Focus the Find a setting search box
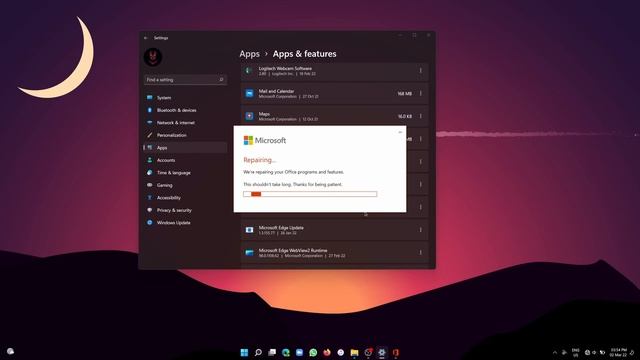640x360 pixels. (185, 80)
